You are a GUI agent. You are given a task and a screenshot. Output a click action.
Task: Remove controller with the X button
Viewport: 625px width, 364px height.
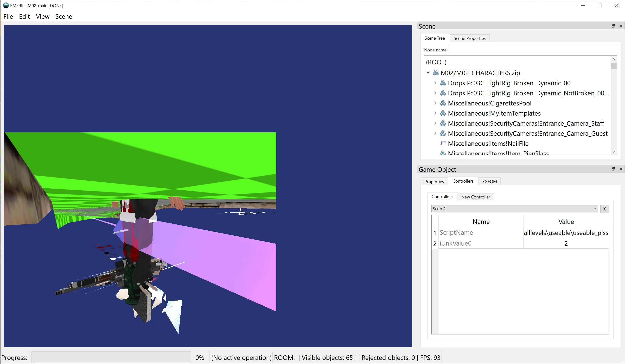(605, 209)
